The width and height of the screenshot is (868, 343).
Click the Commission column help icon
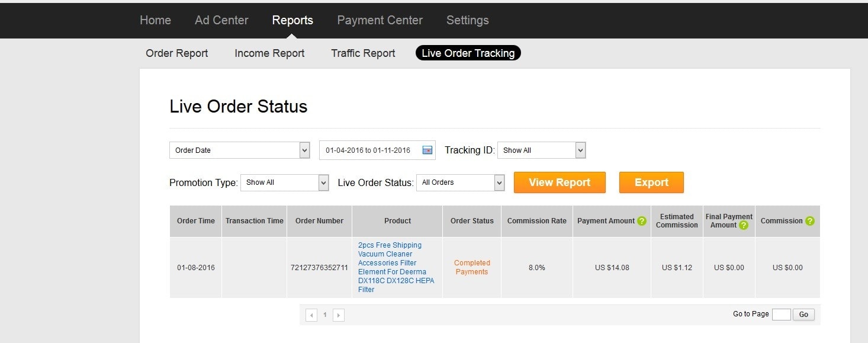click(x=809, y=221)
